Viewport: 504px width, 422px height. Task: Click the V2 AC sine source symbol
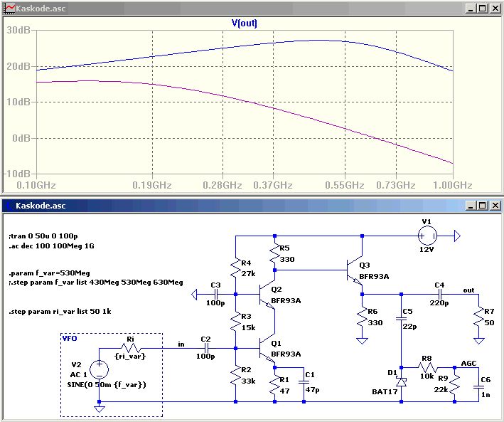pos(99,369)
